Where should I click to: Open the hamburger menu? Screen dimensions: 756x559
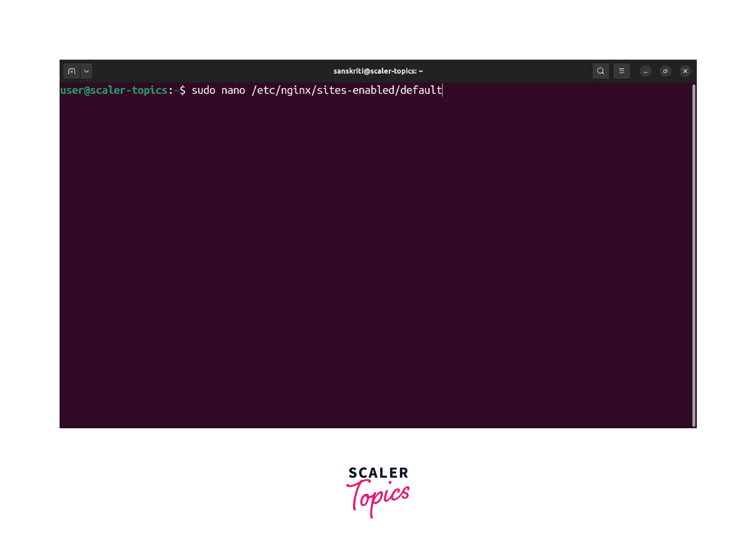click(x=621, y=71)
